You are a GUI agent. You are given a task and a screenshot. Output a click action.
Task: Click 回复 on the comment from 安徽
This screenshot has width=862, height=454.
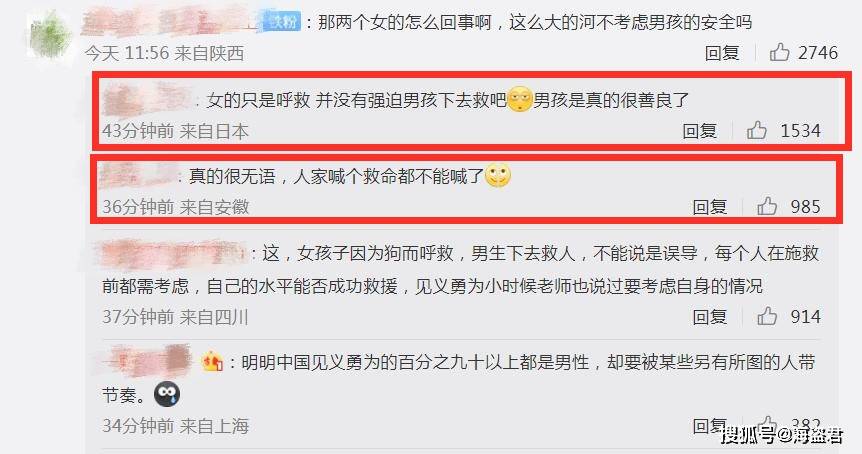tap(709, 207)
